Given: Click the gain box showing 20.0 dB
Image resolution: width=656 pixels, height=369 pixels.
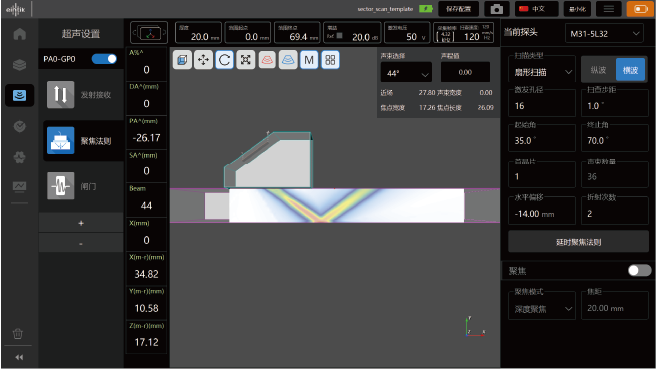Looking at the screenshot, I should 352,33.
